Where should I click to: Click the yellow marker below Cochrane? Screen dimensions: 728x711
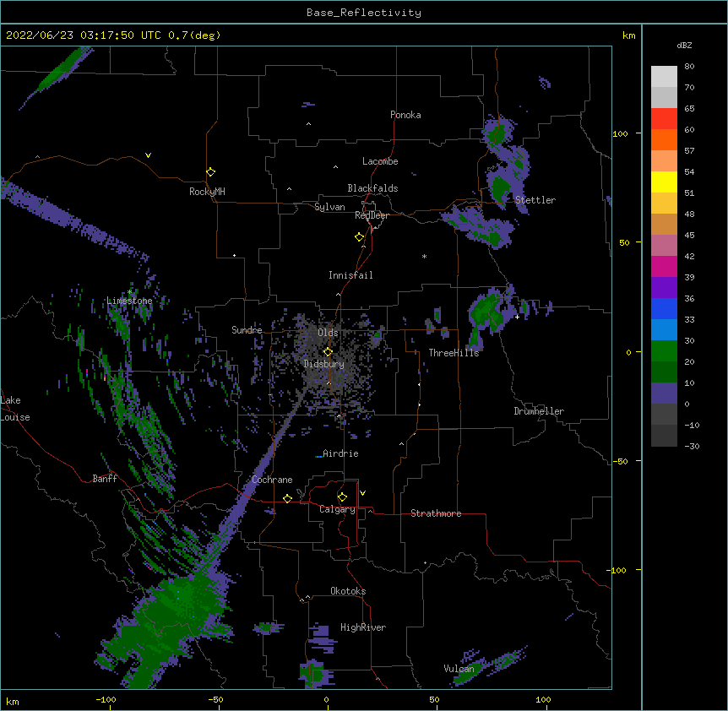point(287,498)
